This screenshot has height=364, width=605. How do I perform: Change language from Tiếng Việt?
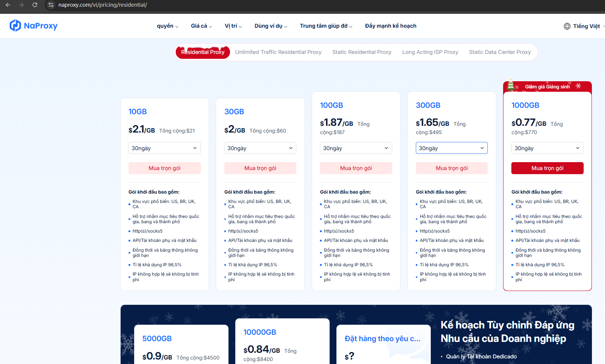coord(586,26)
